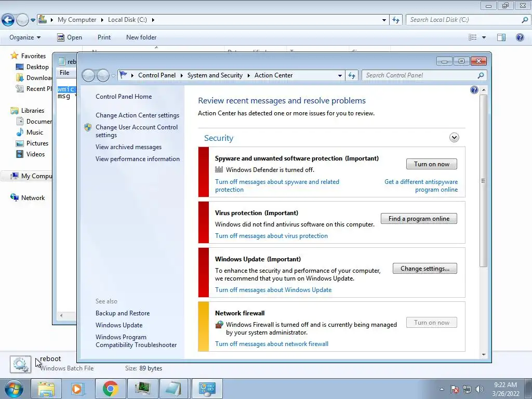The height and width of the screenshot is (399, 532).
Task: Open Change Action Center settings
Action: [x=137, y=115]
